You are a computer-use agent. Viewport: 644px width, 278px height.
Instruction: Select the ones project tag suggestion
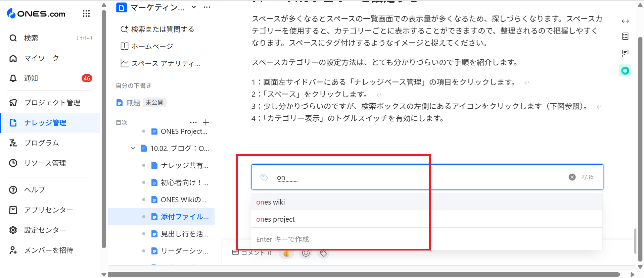point(426,219)
